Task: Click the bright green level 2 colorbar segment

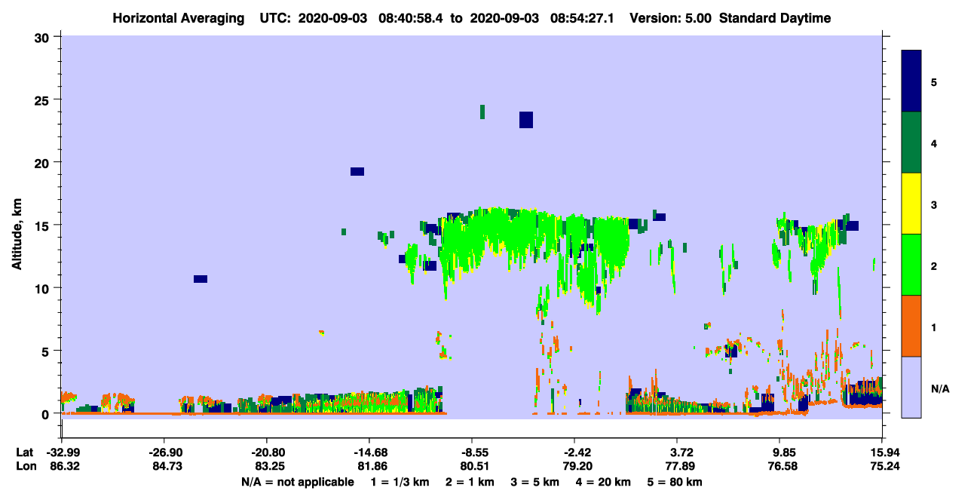Action: [x=911, y=265]
